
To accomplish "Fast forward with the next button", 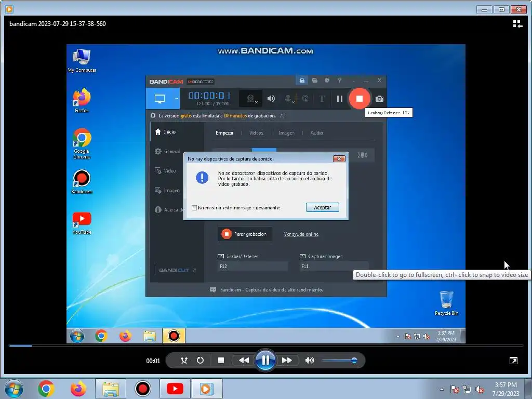I will pyautogui.click(x=287, y=361).
